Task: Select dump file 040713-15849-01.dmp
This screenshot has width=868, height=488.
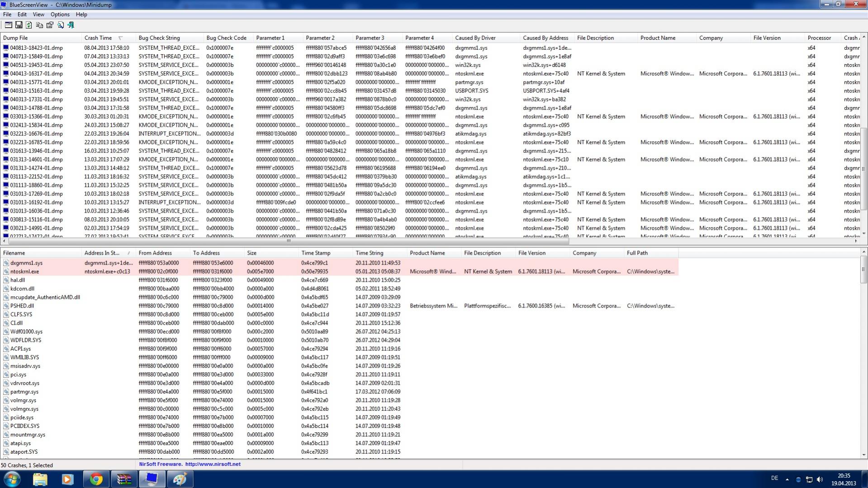Action: point(36,56)
